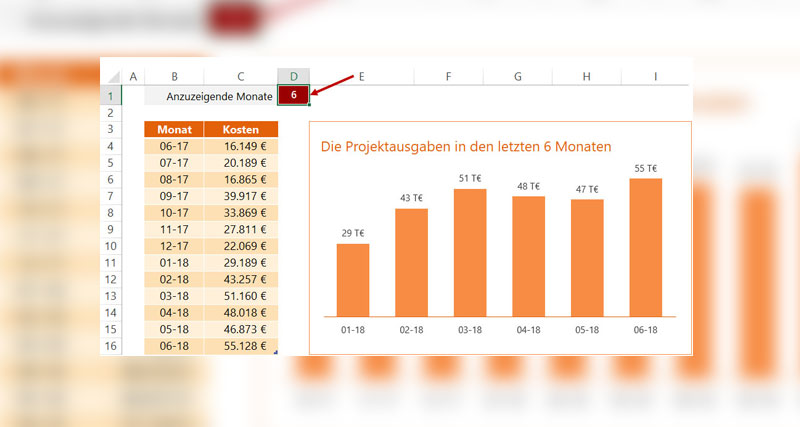
Task: Select the chart bar for 01-18
Action: [353, 280]
